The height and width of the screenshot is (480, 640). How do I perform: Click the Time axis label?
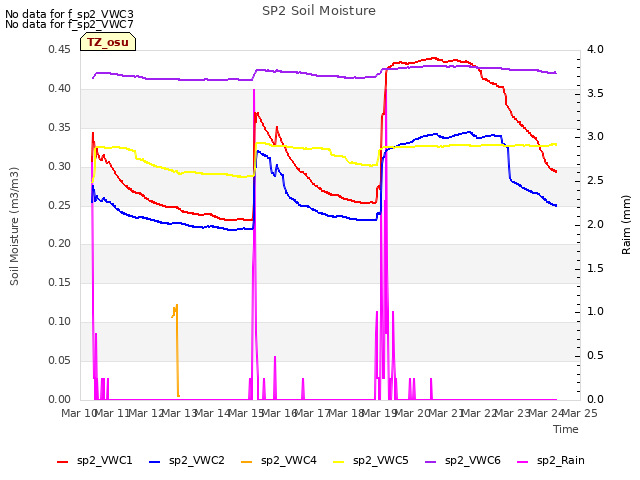coord(566,429)
